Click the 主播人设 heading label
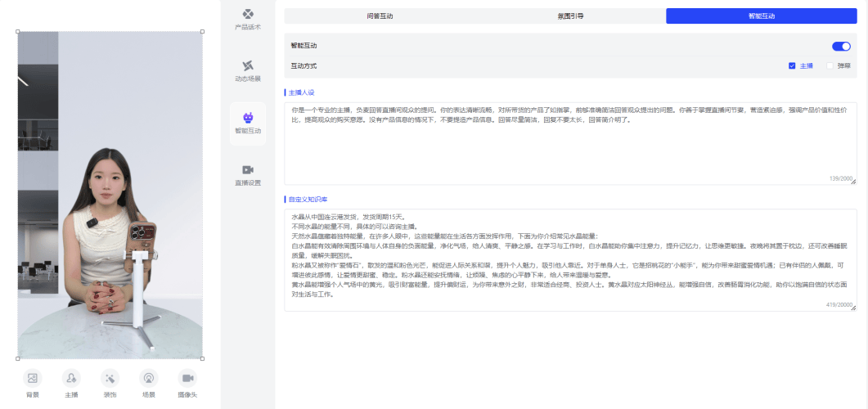Viewport: 868px width, 409px height. (301, 92)
